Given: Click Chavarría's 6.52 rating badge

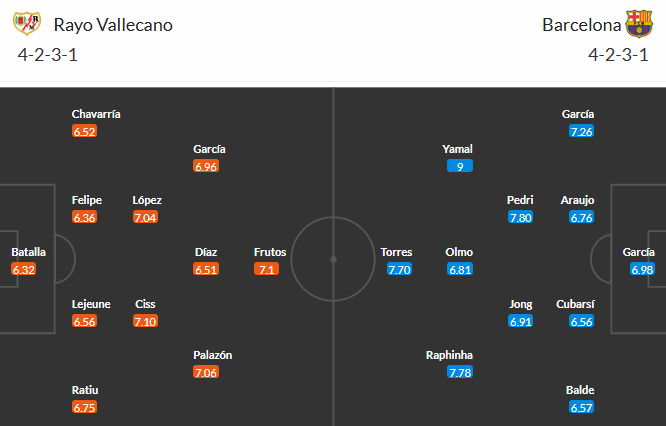Looking at the screenshot, I should click(x=84, y=131).
